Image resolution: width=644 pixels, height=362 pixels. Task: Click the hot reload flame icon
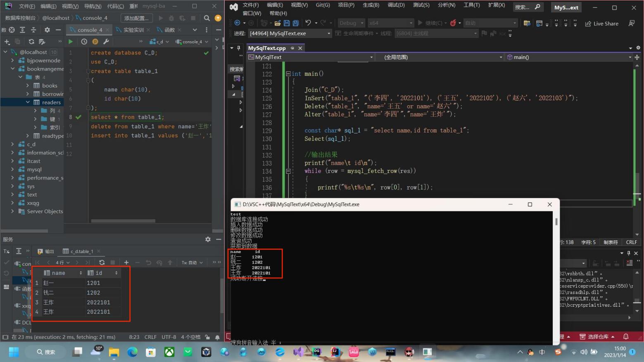click(453, 23)
